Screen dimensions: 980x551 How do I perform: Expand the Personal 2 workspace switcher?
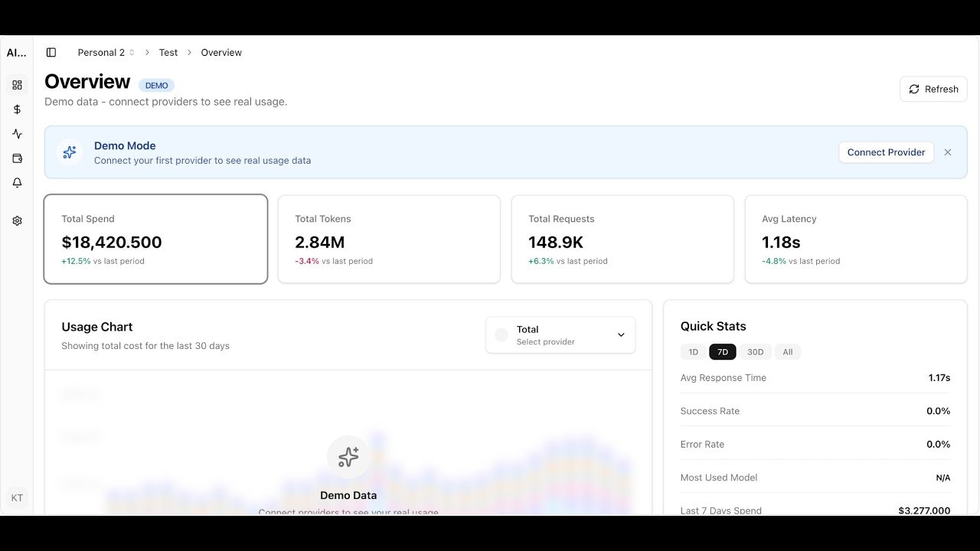tap(105, 52)
